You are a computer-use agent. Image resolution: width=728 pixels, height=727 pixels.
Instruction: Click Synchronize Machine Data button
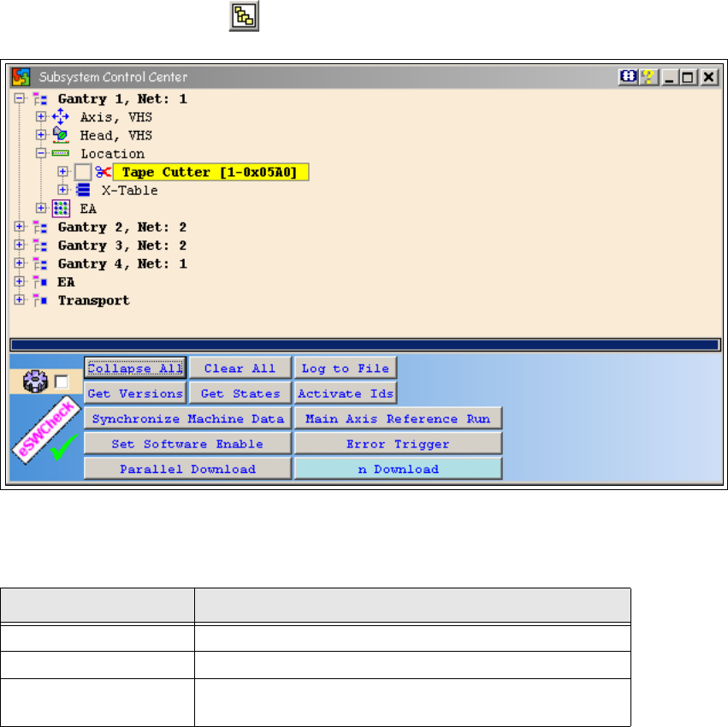(187, 418)
